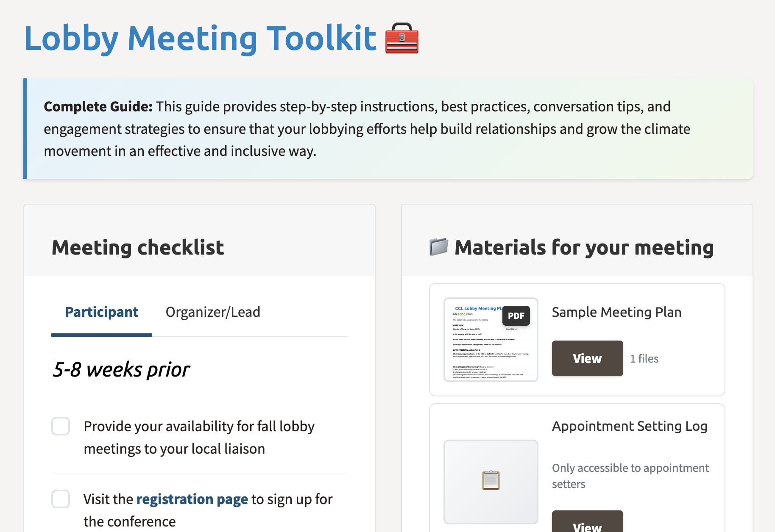Tick the registration page sign-up checkbox
This screenshot has height=532, width=775.
(x=61, y=499)
